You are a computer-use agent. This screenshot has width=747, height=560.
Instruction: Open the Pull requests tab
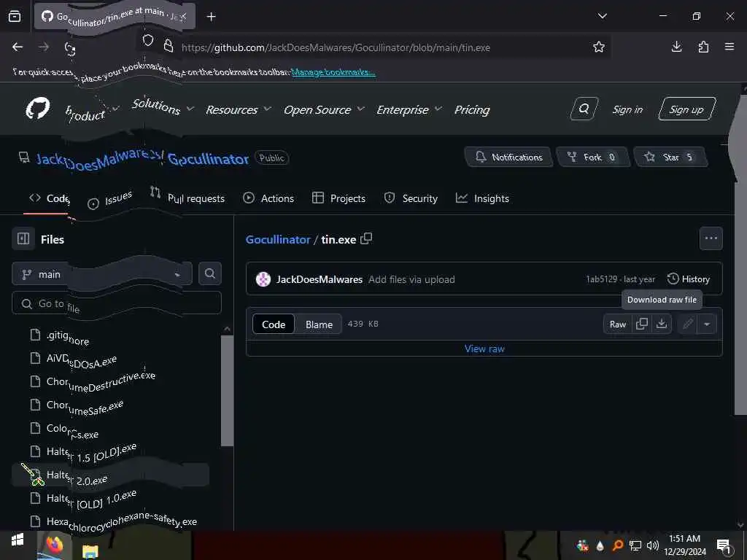point(187,197)
